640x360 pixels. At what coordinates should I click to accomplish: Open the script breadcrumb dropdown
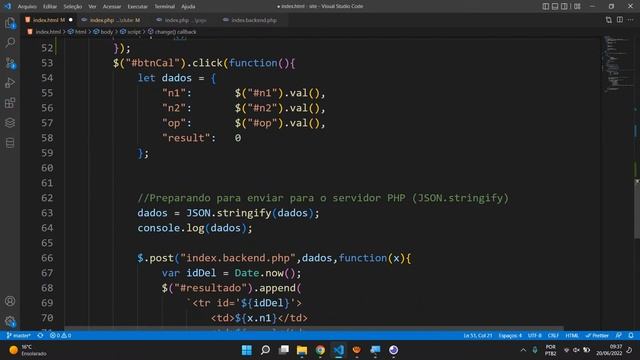(x=131, y=31)
